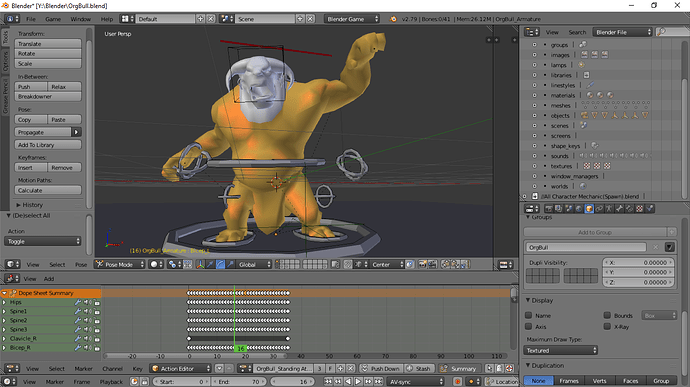The image size is (690, 387).
Task: Enable the Axis display checkbox
Action: pos(529,326)
